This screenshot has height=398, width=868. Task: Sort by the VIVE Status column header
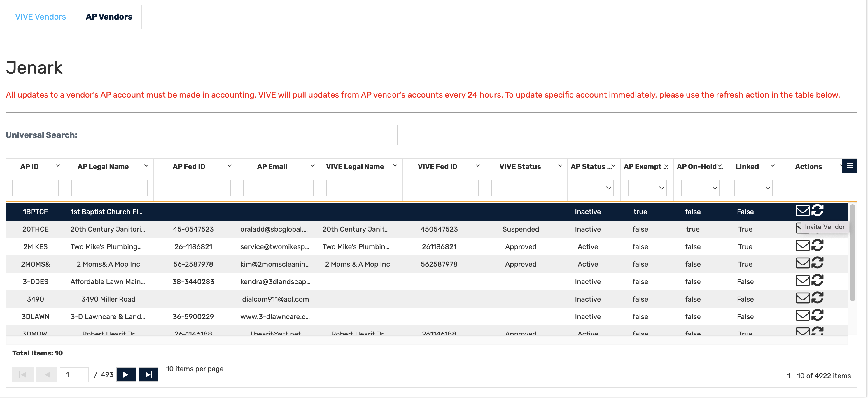(x=520, y=167)
